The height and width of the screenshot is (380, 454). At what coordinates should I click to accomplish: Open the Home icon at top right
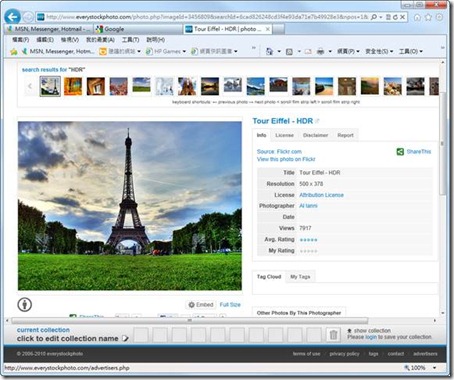click(417, 17)
